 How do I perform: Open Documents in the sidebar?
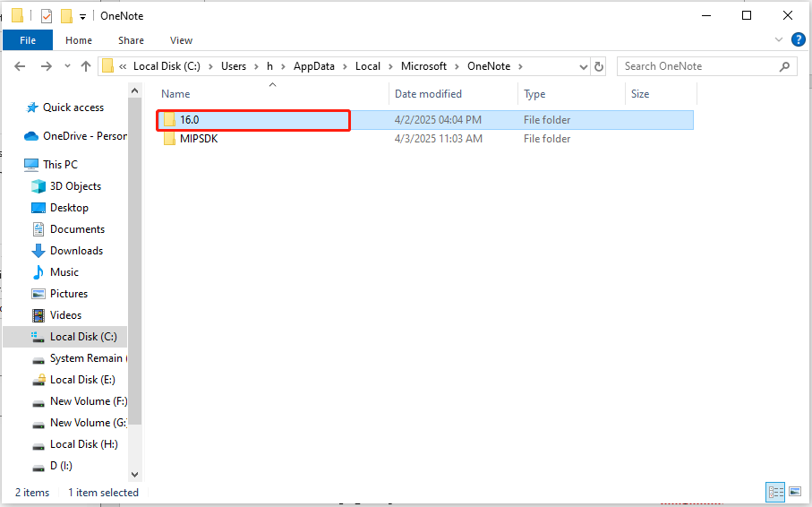[68, 229]
